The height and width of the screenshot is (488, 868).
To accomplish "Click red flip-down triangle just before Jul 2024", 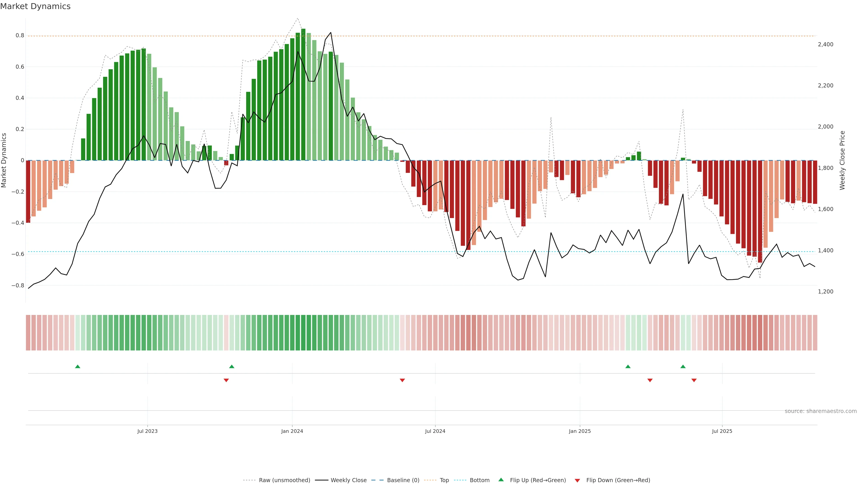I will coord(402,380).
